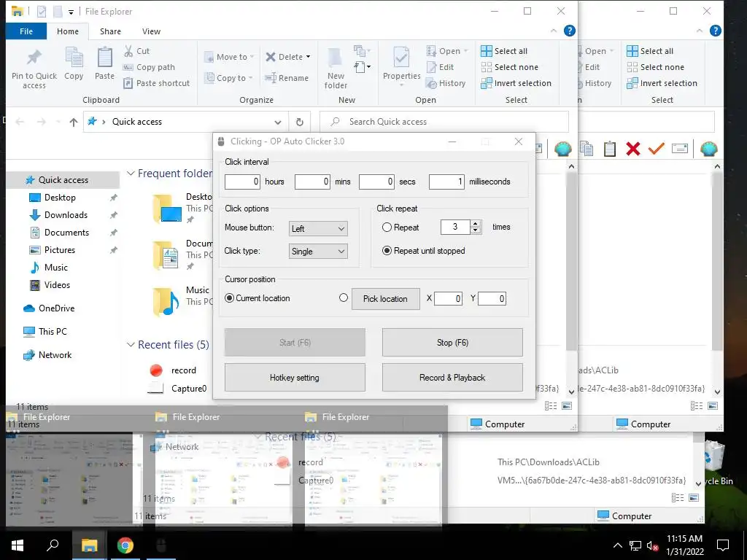The image size is (747, 560).
Task: Click the Cut scissors icon
Action: (128, 51)
